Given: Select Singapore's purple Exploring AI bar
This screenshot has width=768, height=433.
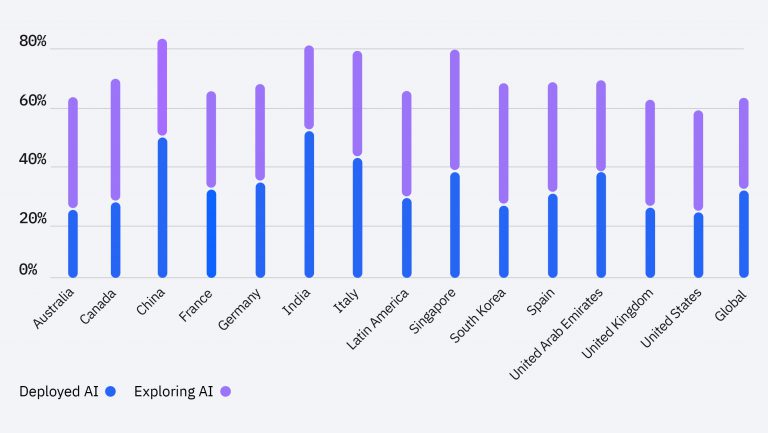Looking at the screenshot, I should 455,110.
